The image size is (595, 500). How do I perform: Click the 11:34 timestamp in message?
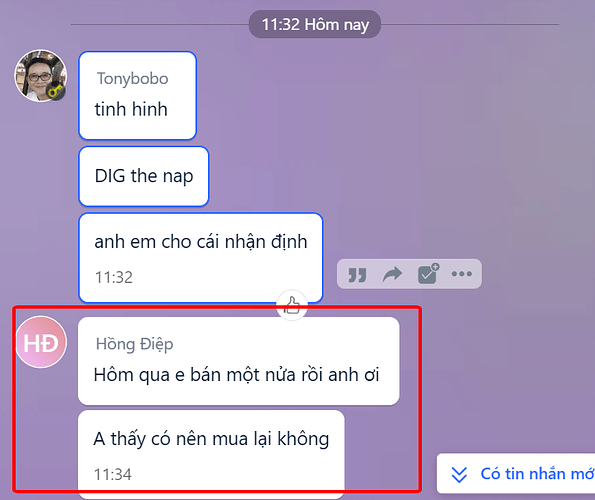(113, 474)
